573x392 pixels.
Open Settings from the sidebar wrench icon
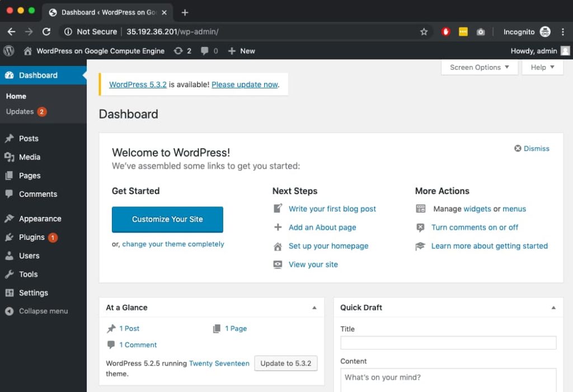coord(32,292)
